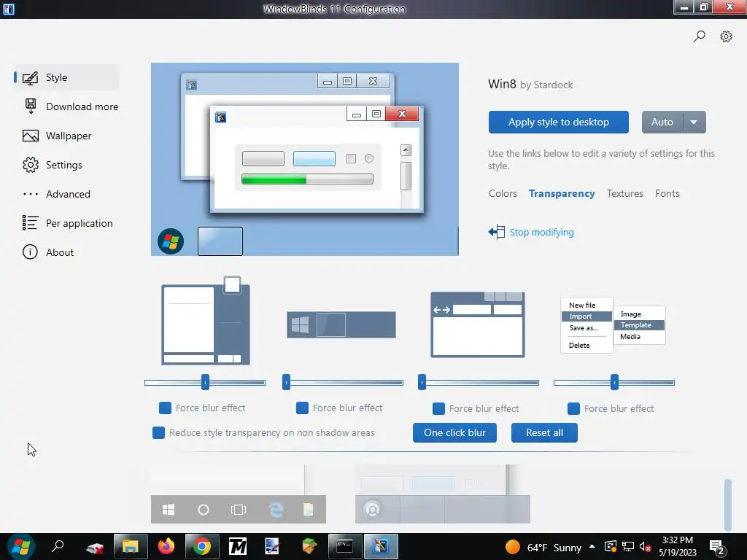Image resolution: width=747 pixels, height=560 pixels.
Task: Click the Settings gear icon in sidebar
Action: pyautogui.click(x=31, y=165)
